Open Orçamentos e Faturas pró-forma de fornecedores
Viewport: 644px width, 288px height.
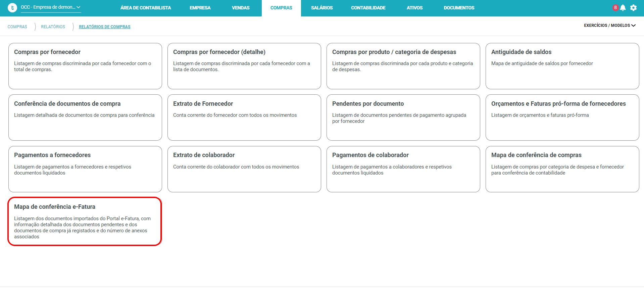coord(562,117)
